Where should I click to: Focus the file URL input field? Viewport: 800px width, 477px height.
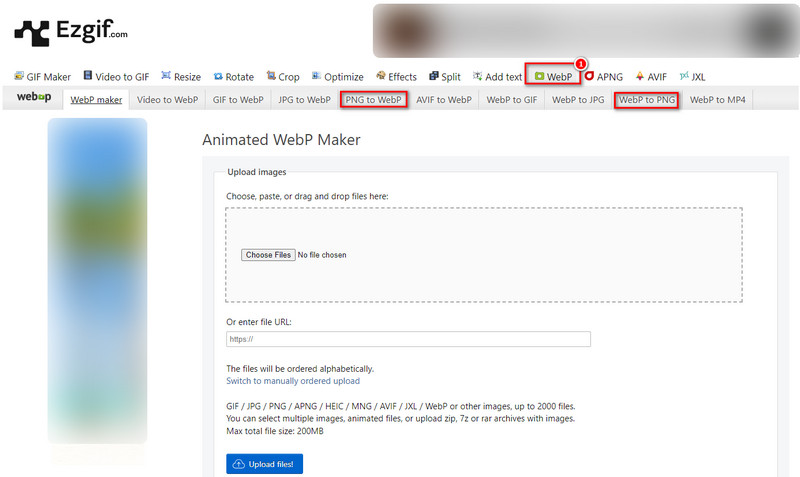click(408, 339)
